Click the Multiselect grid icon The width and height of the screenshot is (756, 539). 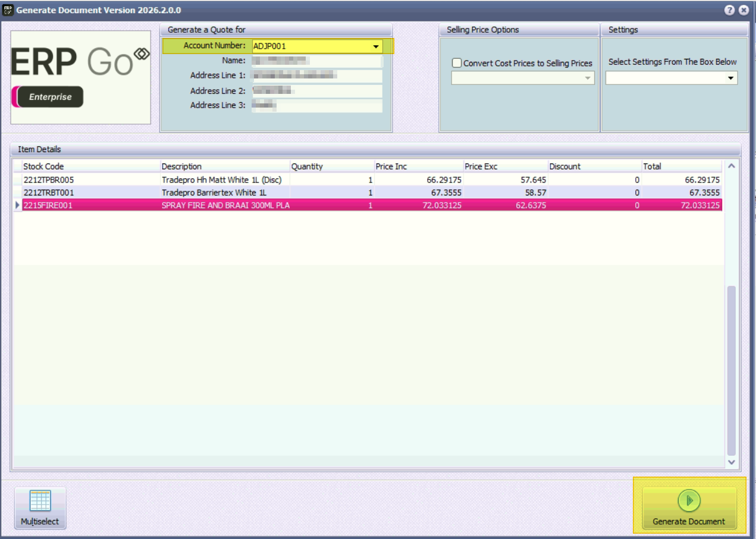click(x=40, y=502)
